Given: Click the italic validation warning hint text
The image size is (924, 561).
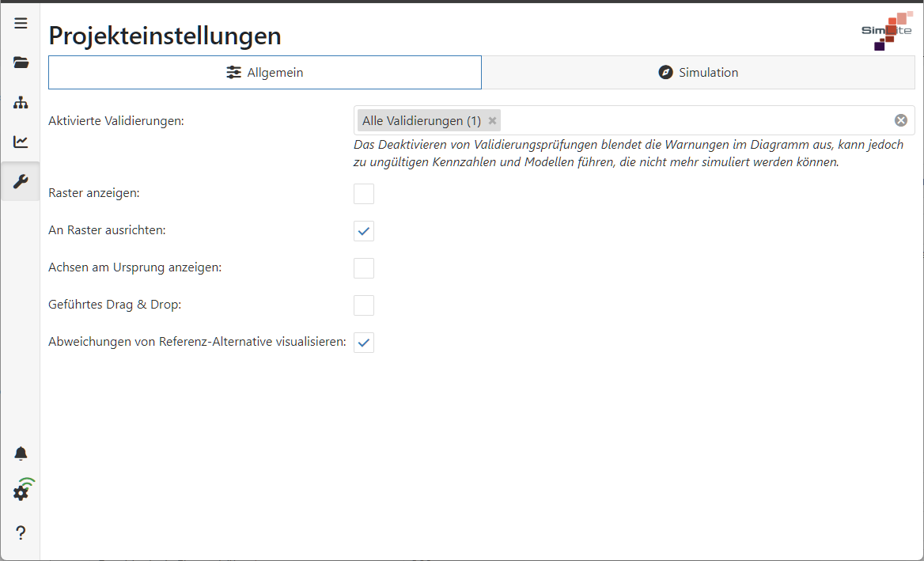Looking at the screenshot, I should 628,154.
